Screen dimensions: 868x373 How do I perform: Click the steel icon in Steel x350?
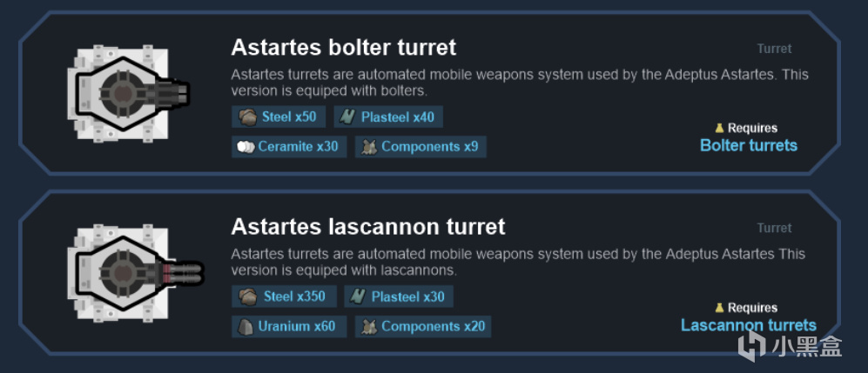247,296
